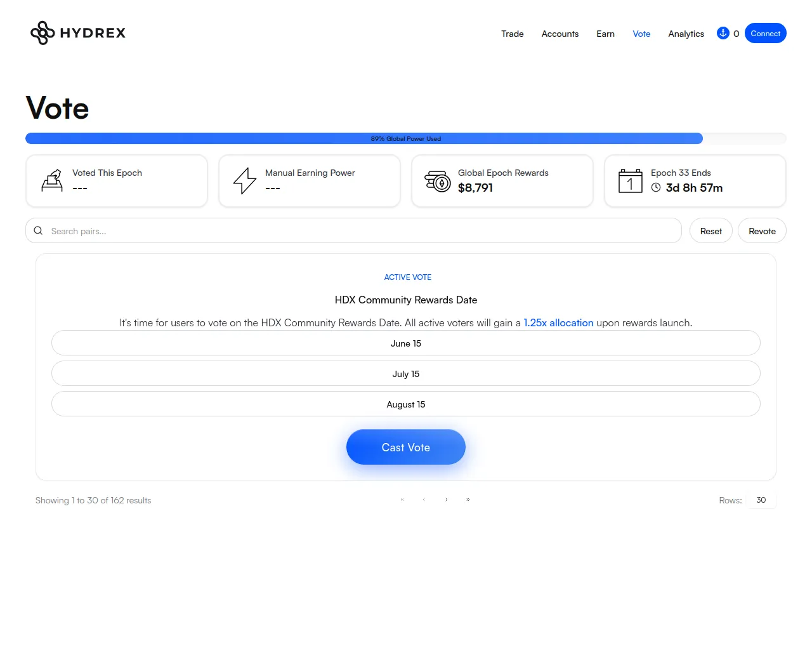Click the lightning bolt Manual Earning Power icon
This screenshot has height=650, width=812.
point(245,181)
